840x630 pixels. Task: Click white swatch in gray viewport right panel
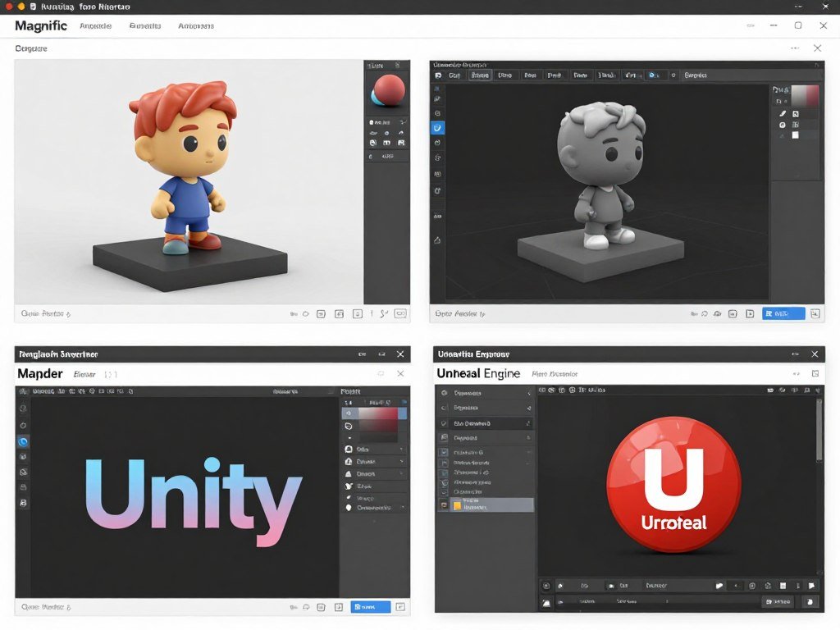(796, 135)
